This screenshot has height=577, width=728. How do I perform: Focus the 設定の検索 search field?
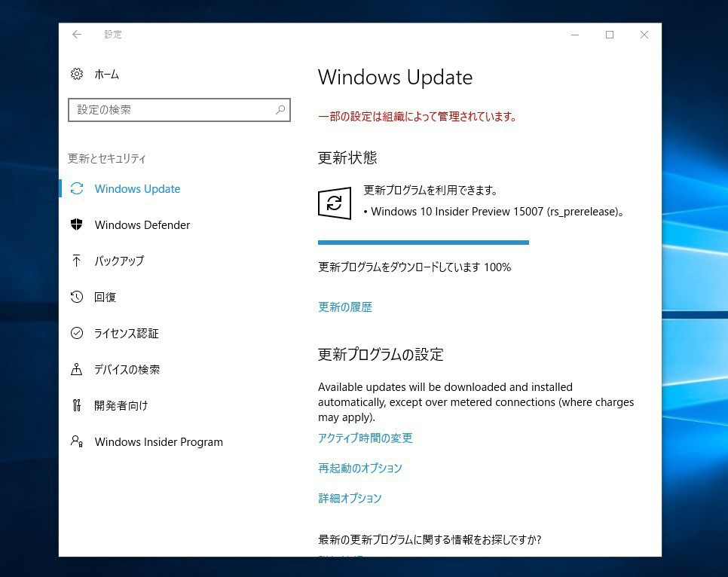tap(179, 110)
